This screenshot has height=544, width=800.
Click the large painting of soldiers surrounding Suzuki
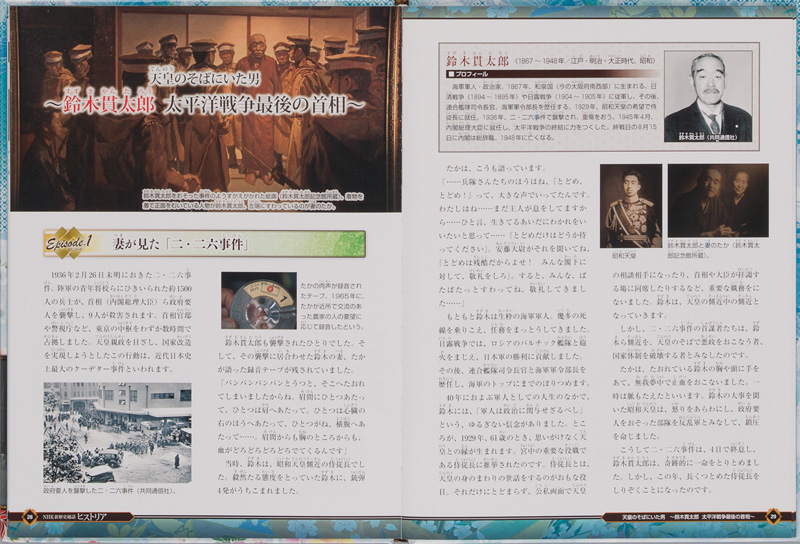[x=206, y=109]
